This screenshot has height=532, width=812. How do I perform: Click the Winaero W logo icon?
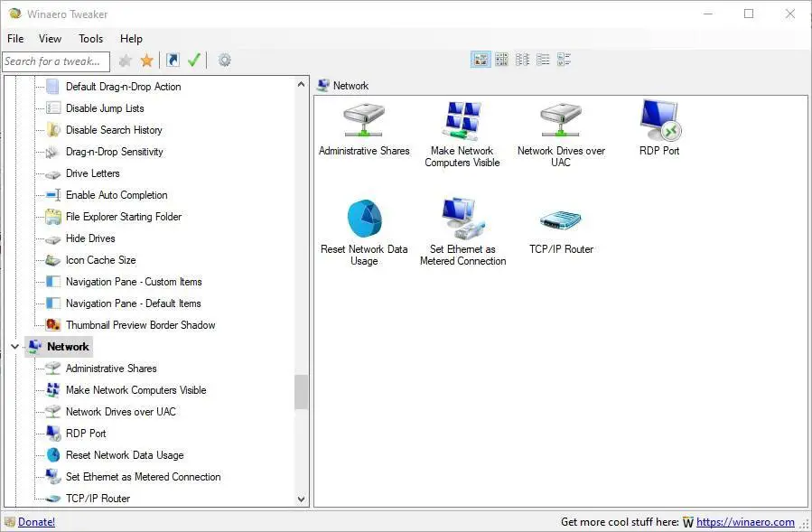point(687,522)
